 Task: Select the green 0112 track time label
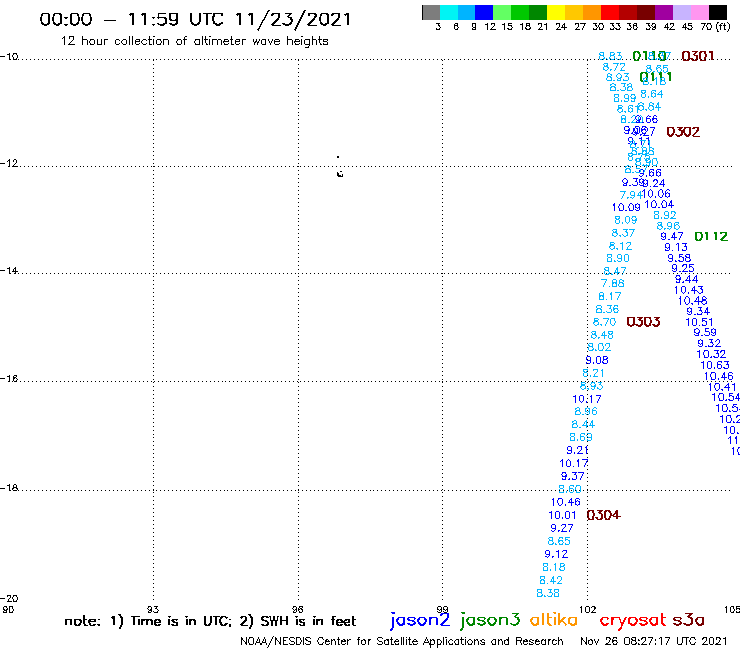[711, 236]
